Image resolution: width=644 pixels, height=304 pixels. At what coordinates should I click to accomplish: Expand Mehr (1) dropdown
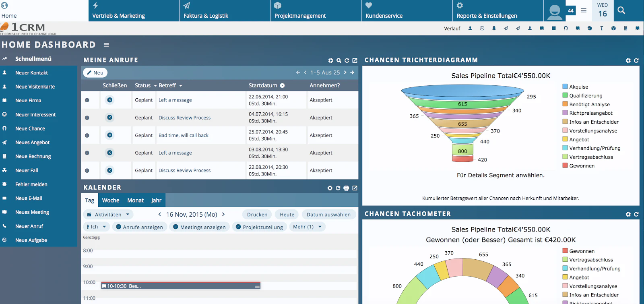coord(308,227)
